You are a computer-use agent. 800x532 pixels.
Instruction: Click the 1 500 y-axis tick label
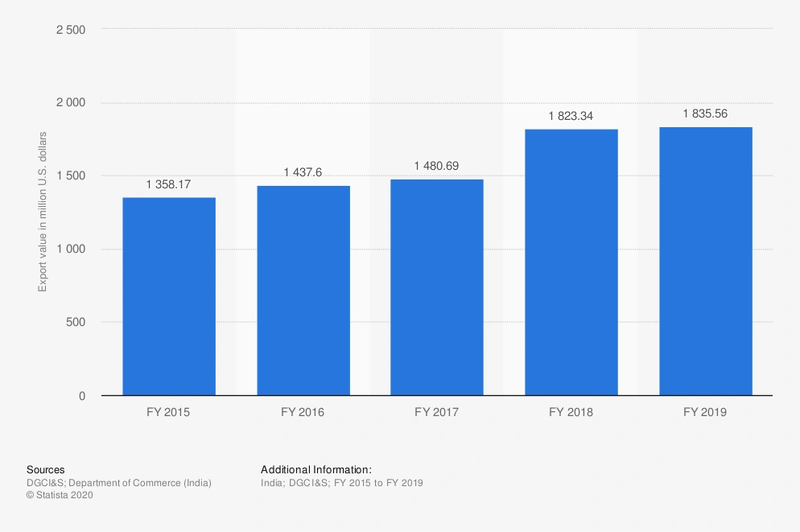pos(71,176)
